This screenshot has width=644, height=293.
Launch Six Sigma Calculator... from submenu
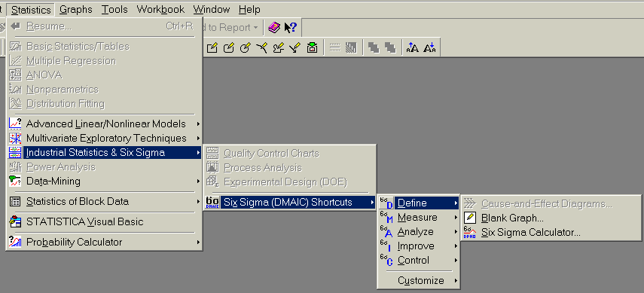(x=551, y=232)
